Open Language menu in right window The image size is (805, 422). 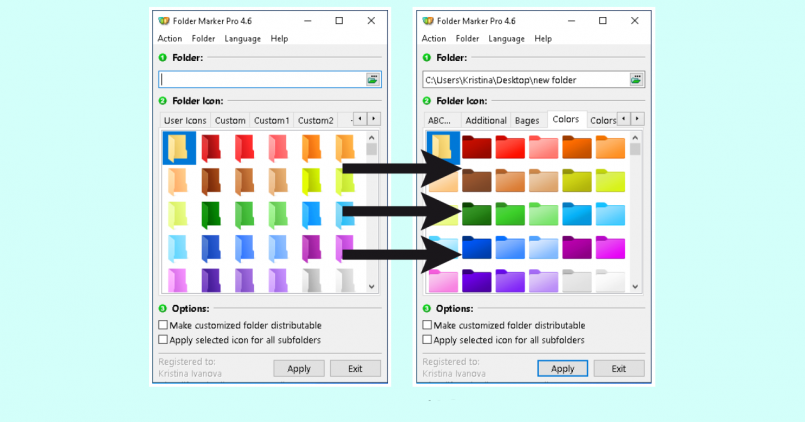click(506, 39)
